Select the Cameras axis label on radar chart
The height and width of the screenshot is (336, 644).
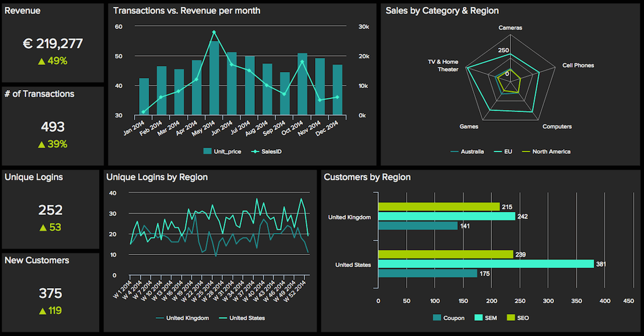pos(510,27)
